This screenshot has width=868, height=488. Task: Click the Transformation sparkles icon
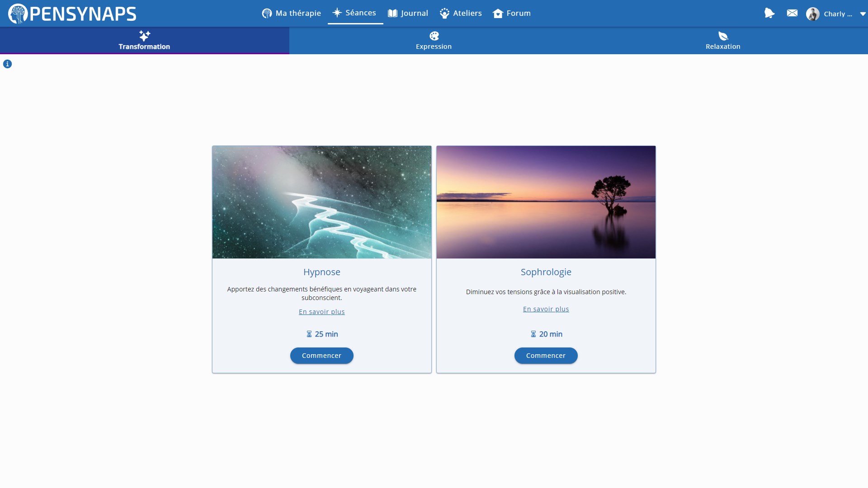click(x=144, y=36)
